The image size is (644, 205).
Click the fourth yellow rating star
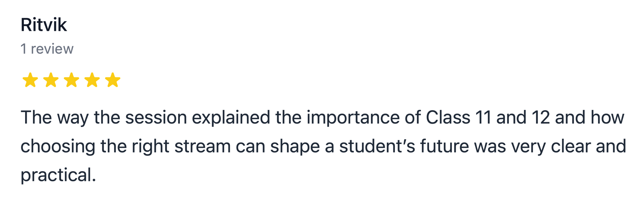point(92,80)
